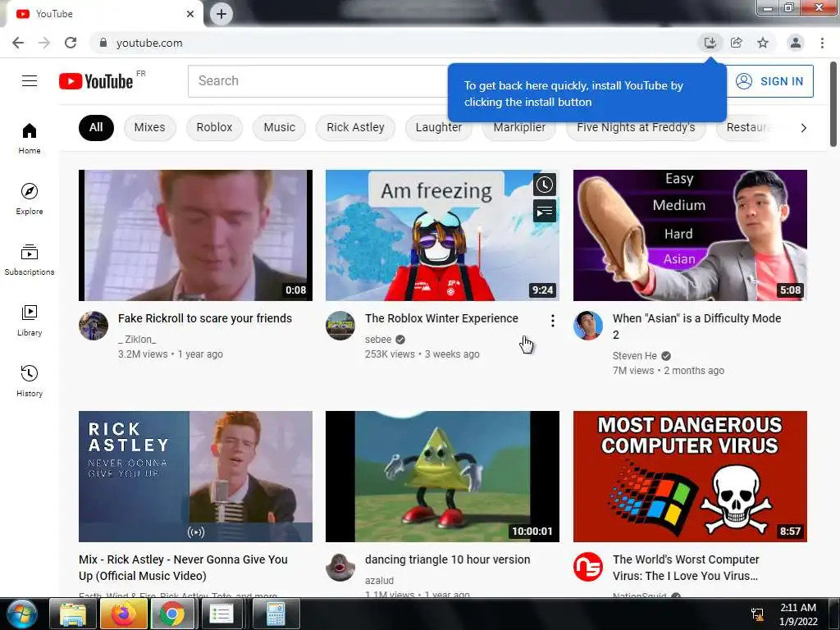
Task: Bookmark this page with the star icon
Action: [x=763, y=43]
